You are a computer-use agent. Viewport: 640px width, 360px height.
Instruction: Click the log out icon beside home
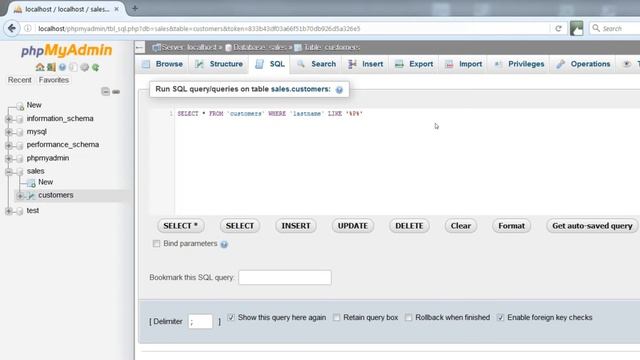51,67
